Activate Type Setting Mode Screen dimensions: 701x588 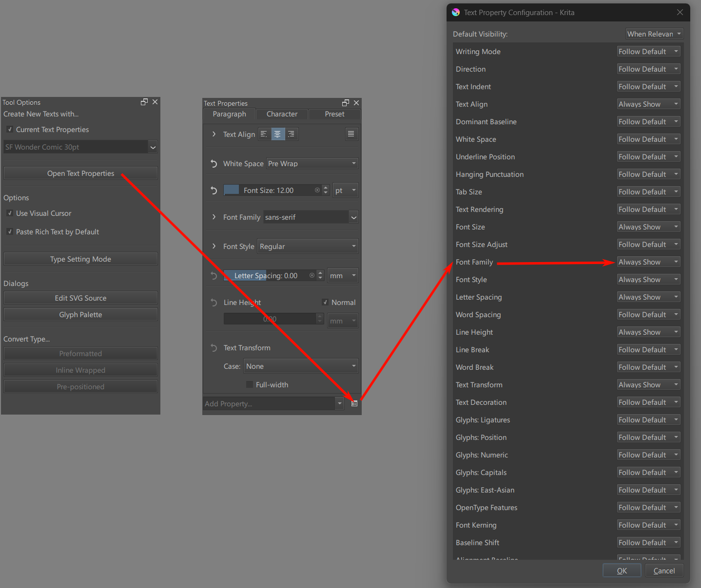click(80, 259)
